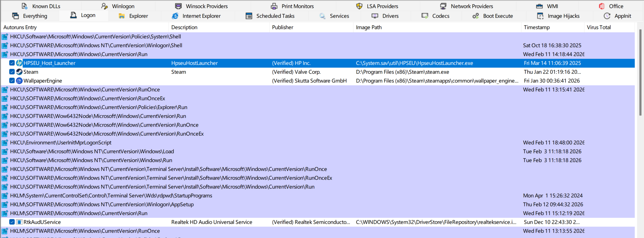Switch to the Known DLLs tab

[41, 6]
